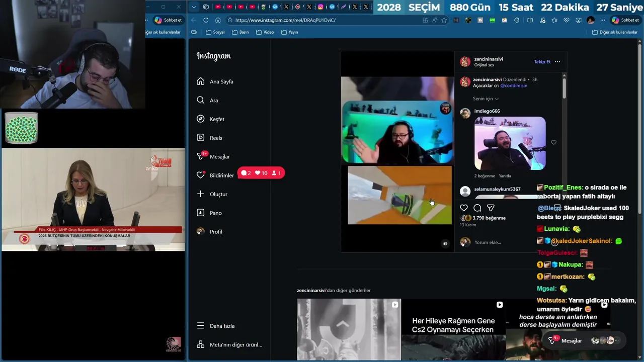644x362 pixels.
Task: Open the leftmost grey reel thumbnail
Action: [x=349, y=329]
